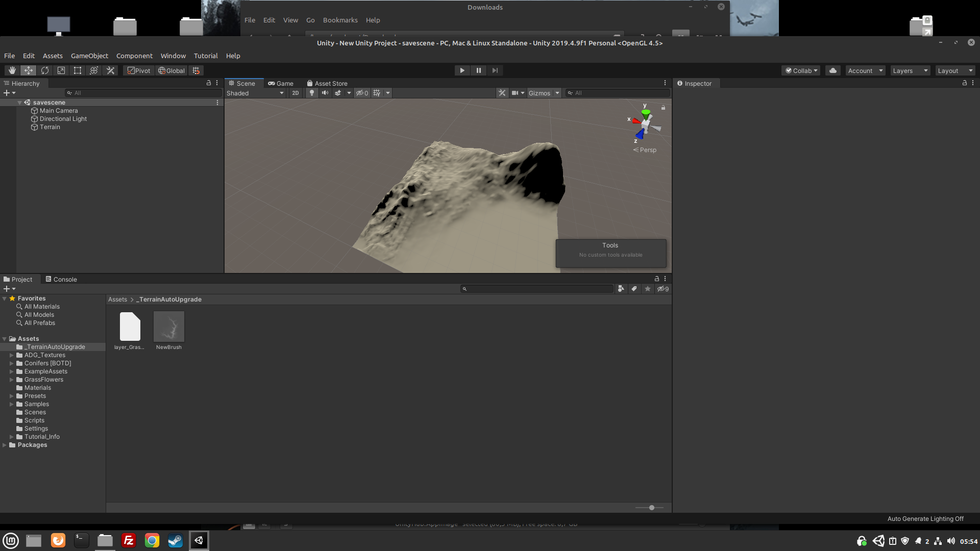
Task: Switch to the Asset Store tab
Action: (x=327, y=83)
